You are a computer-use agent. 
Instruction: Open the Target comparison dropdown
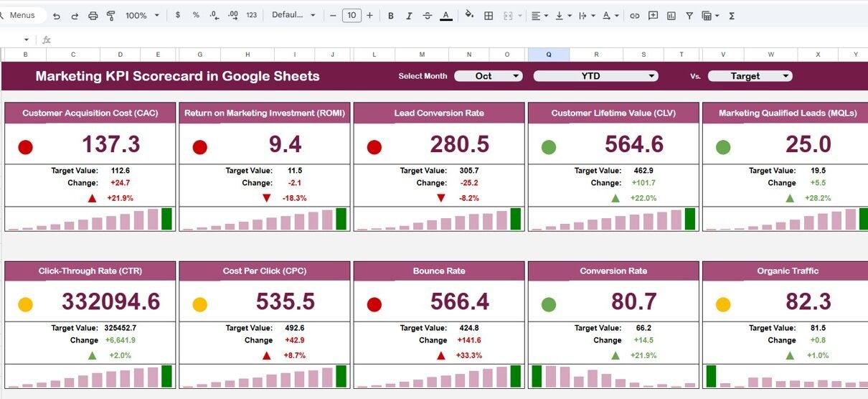(x=750, y=76)
